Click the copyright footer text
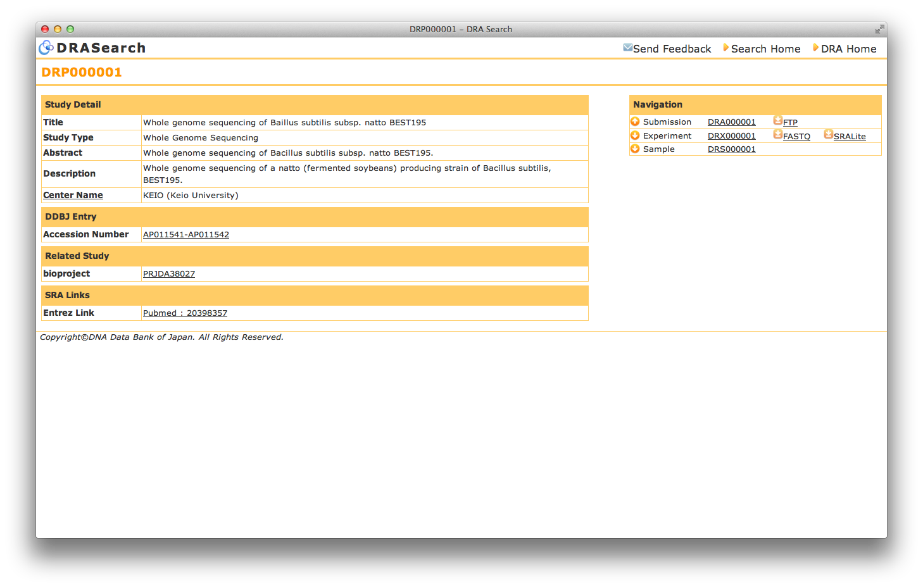Screen dimensions: 923x588 coord(161,337)
